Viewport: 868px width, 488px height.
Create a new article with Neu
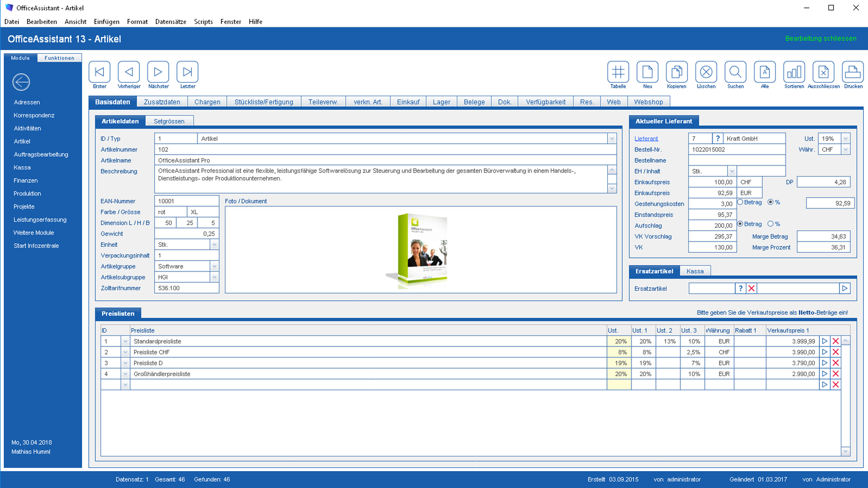click(x=647, y=72)
